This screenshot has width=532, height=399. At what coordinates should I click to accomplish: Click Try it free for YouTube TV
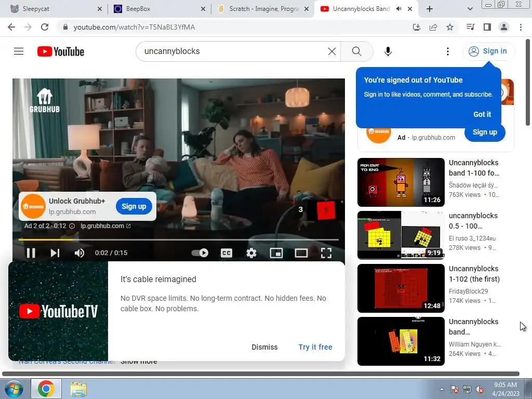click(x=315, y=347)
